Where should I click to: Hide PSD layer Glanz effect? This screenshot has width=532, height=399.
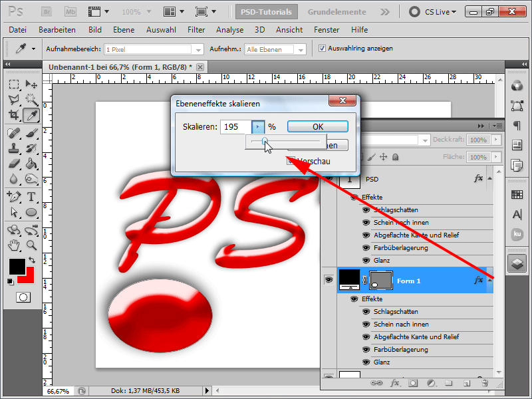(x=366, y=260)
